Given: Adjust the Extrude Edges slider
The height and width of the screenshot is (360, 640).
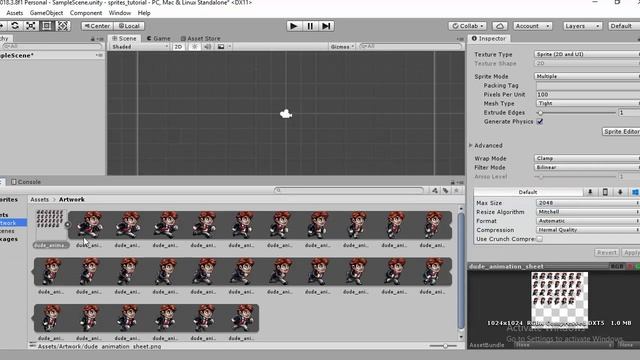Looking at the screenshot, I should (577, 113).
